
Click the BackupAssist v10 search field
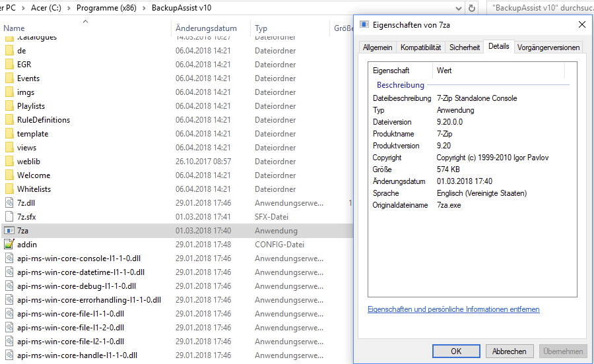pos(541,9)
